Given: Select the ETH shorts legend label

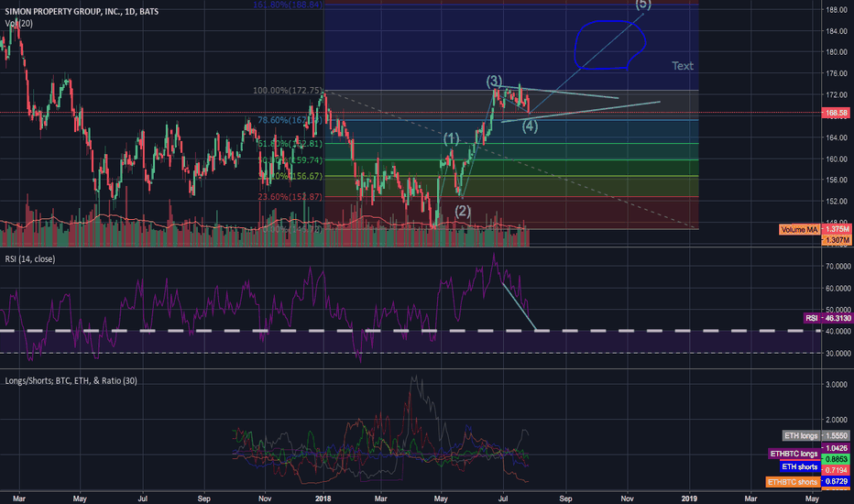Looking at the screenshot, I should 800,466.
